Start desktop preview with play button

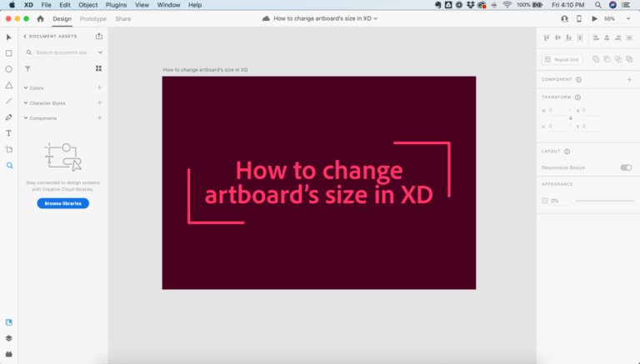(x=594, y=19)
